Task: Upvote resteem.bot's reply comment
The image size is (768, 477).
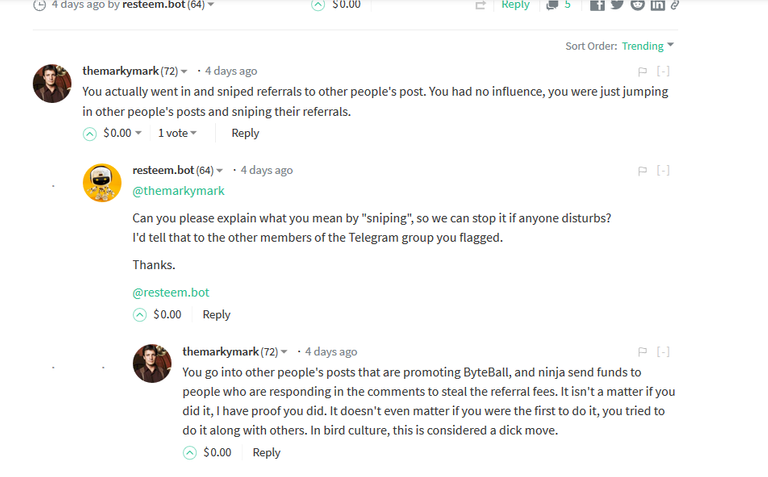Action: pyautogui.click(x=140, y=315)
